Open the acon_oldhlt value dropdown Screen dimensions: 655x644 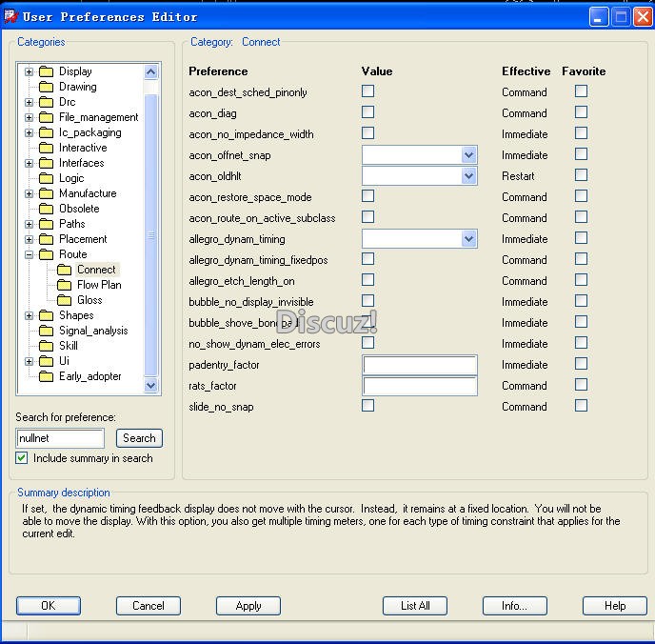[469, 176]
